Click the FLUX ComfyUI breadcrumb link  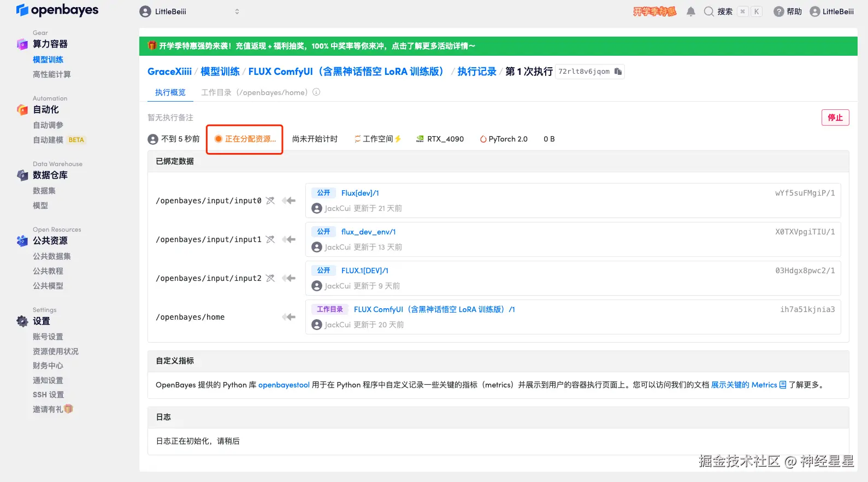pos(347,72)
